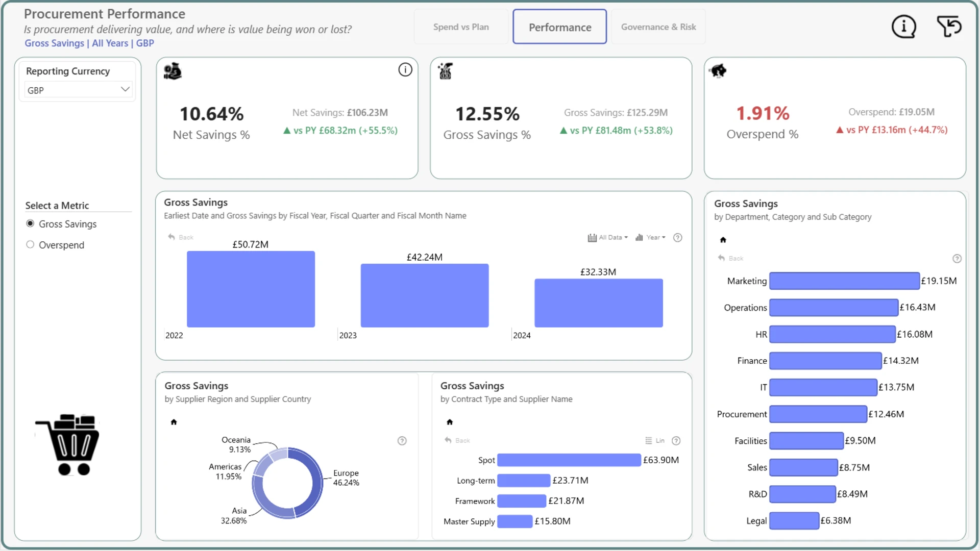Click the Sales department bar
The width and height of the screenshot is (980, 551).
tap(803, 467)
